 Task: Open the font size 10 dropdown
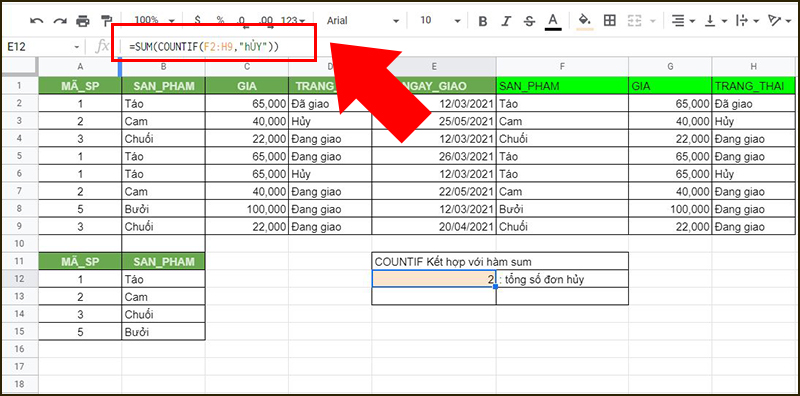441,21
